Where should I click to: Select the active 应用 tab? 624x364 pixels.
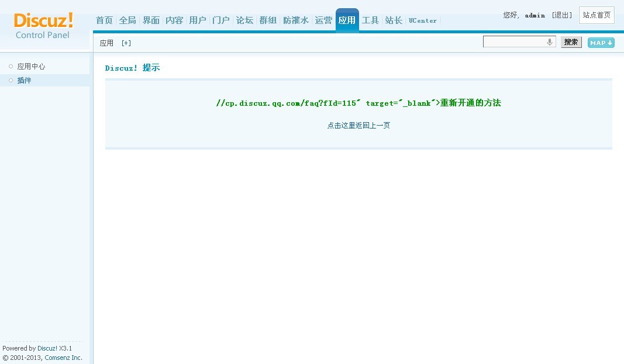click(347, 20)
